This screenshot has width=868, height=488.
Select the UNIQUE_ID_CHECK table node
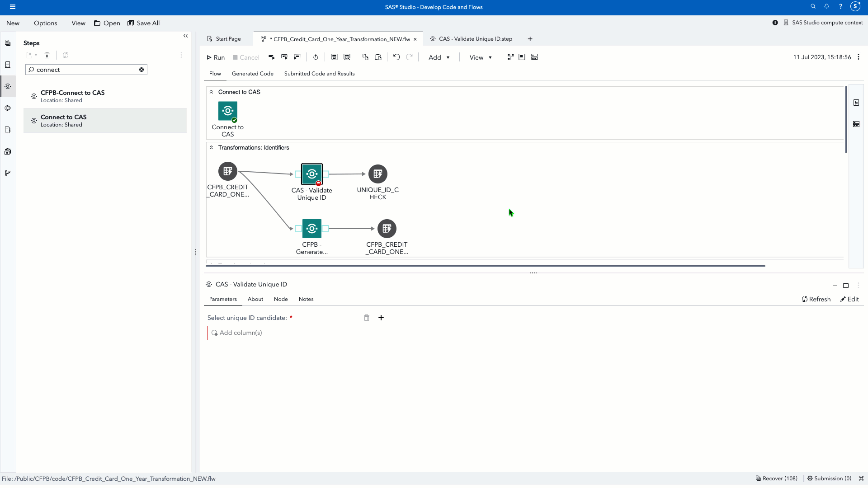tap(378, 174)
